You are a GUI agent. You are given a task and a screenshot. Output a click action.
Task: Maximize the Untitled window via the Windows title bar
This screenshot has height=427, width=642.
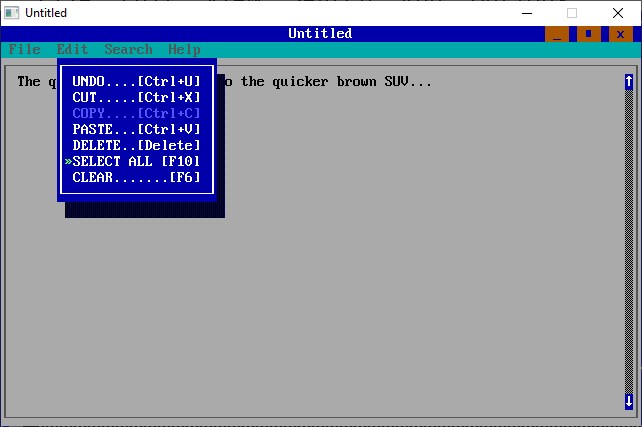(x=572, y=13)
